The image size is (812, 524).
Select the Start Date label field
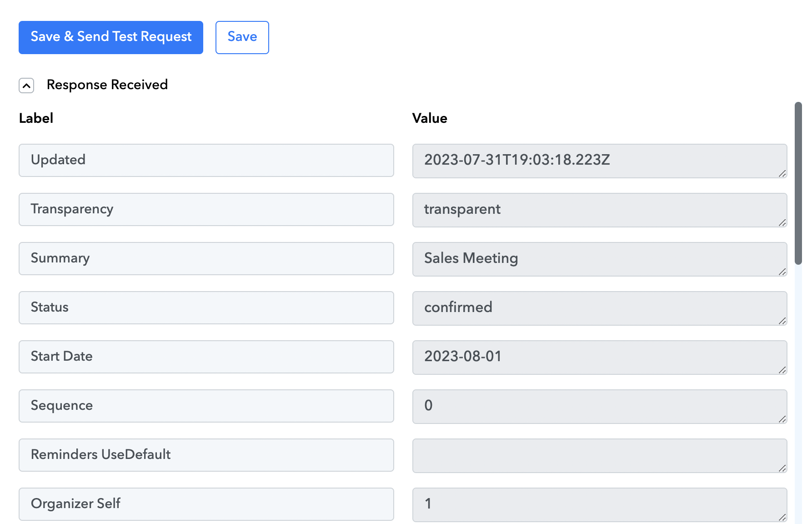click(x=206, y=357)
